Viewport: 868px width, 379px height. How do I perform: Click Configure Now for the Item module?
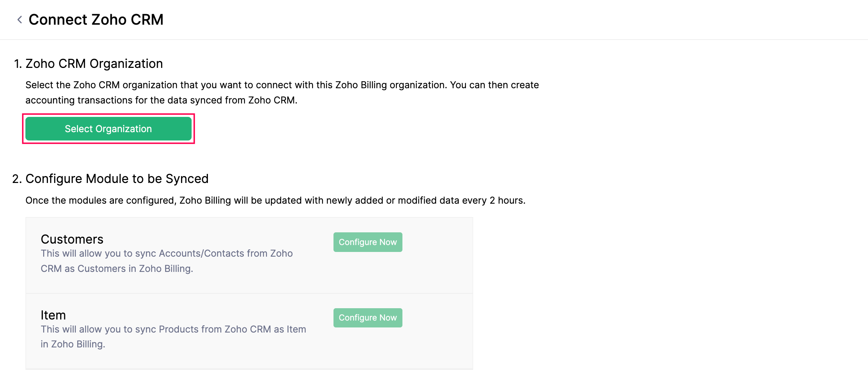[367, 318]
